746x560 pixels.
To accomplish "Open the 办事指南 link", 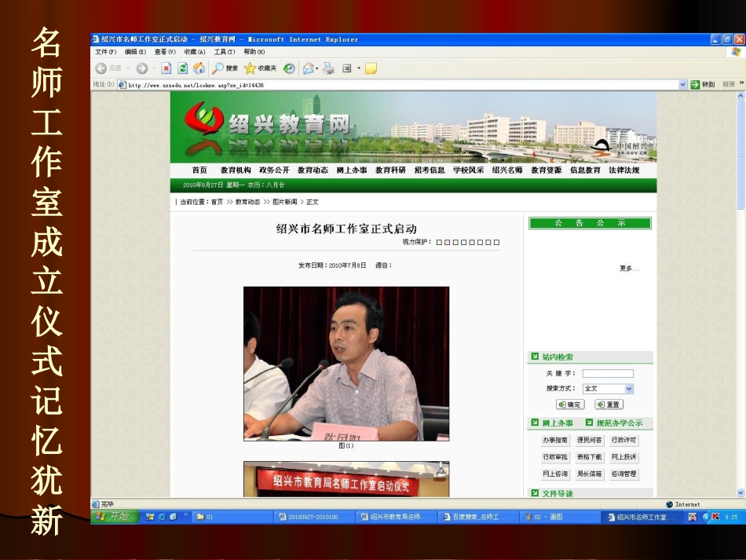I will click(x=555, y=440).
